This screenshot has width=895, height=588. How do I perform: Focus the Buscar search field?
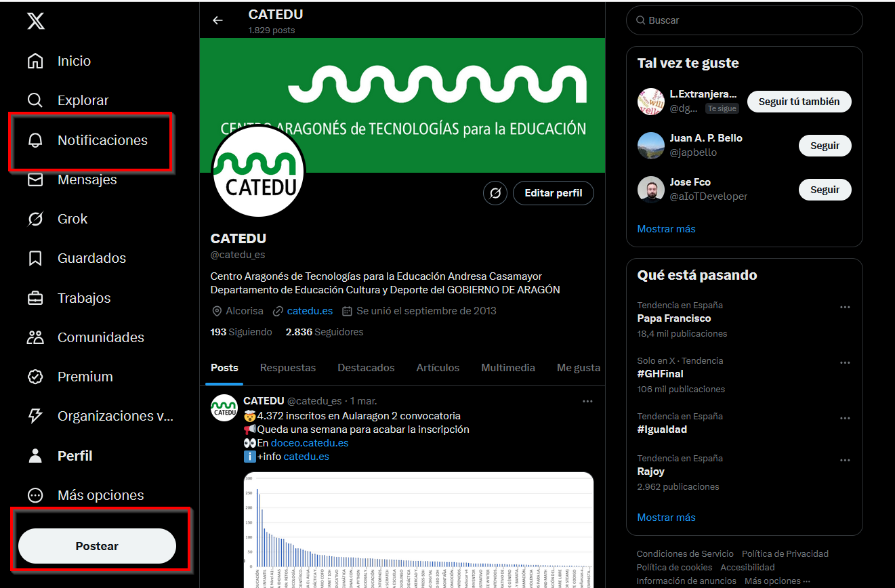[745, 20]
